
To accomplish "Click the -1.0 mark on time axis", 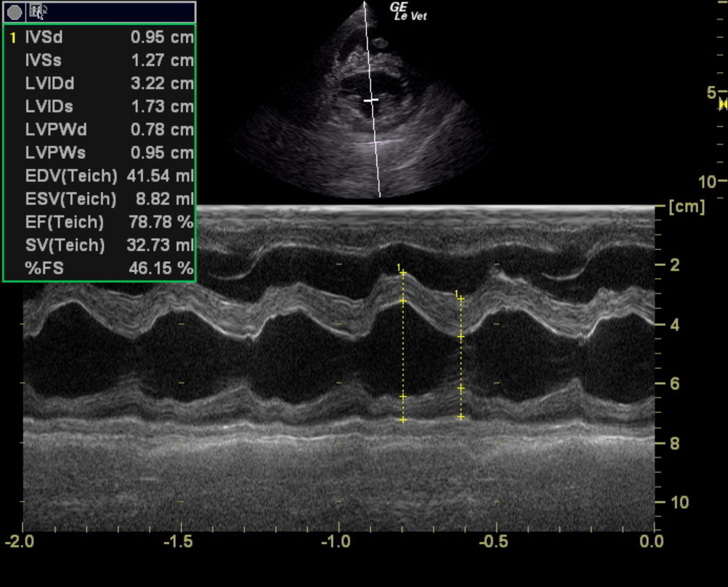I will pyautogui.click(x=338, y=541).
